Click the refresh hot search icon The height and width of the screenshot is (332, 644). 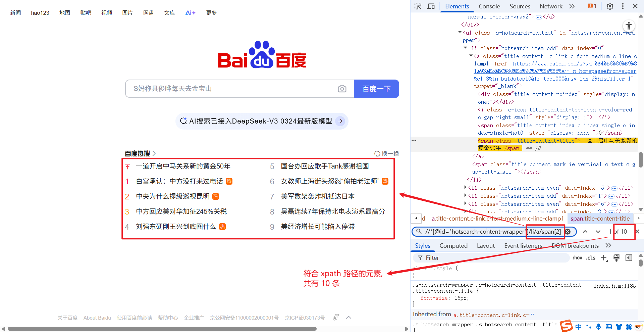377,154
